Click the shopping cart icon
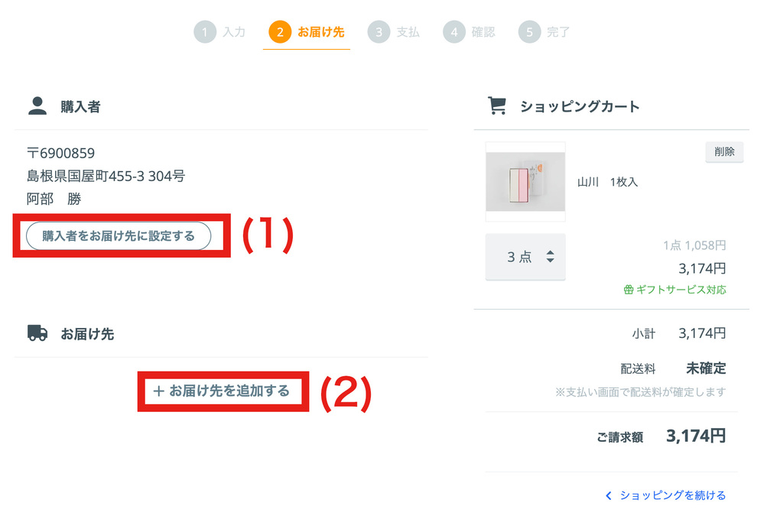Image resolution: width=764 pixels, height=532 pixels. 497,105
